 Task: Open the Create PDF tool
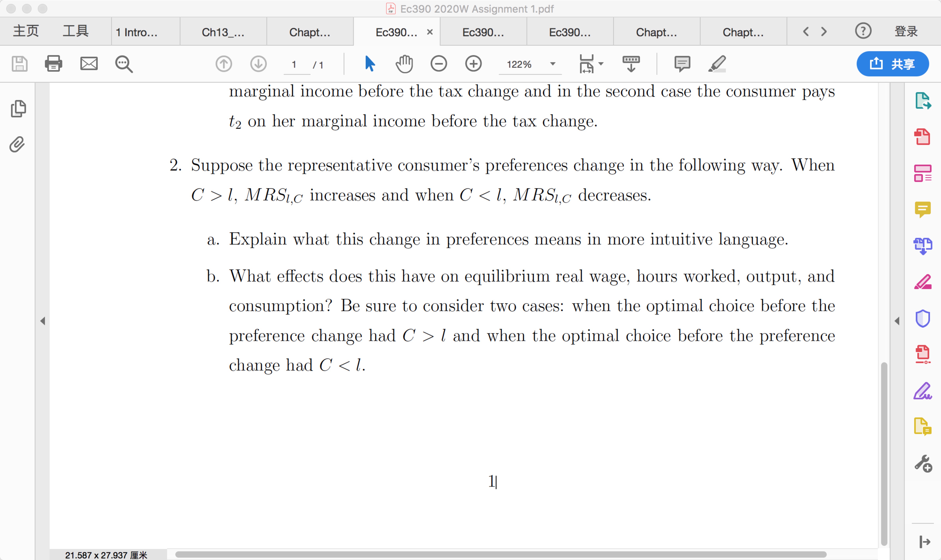click(923, 137)
